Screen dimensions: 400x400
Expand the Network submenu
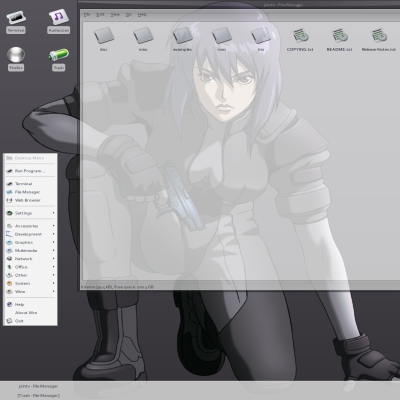(x=30, y=259)
